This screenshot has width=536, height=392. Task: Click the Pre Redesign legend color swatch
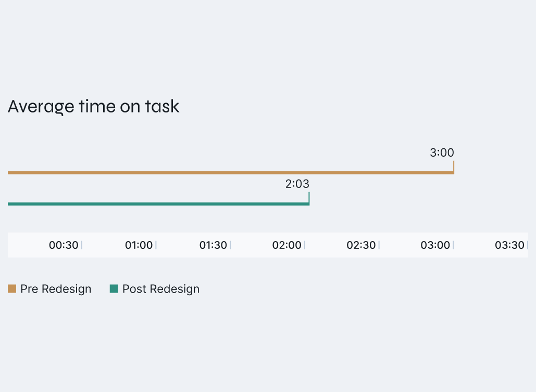(x=12, y=289)
